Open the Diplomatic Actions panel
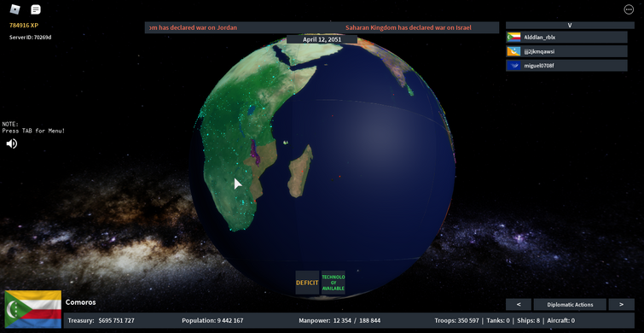The image size is (644, 333). tap(570, 305)
